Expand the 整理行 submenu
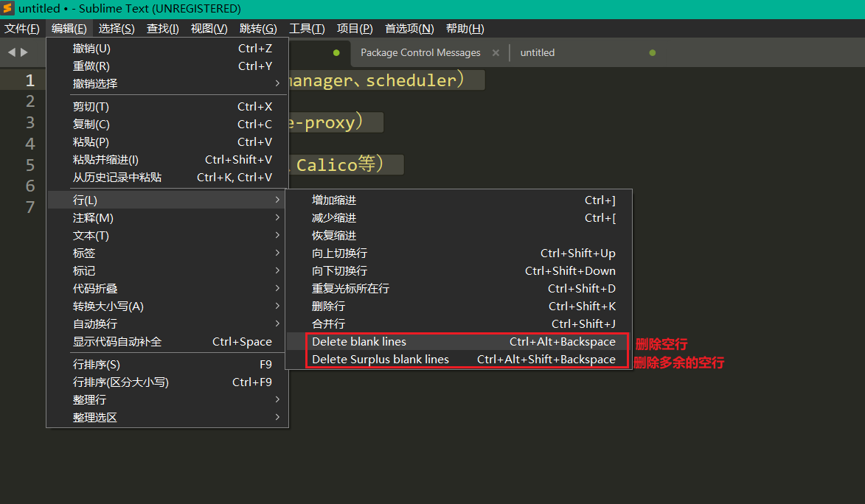The height and width of the screenshot is (504, 865). (167, 400)
